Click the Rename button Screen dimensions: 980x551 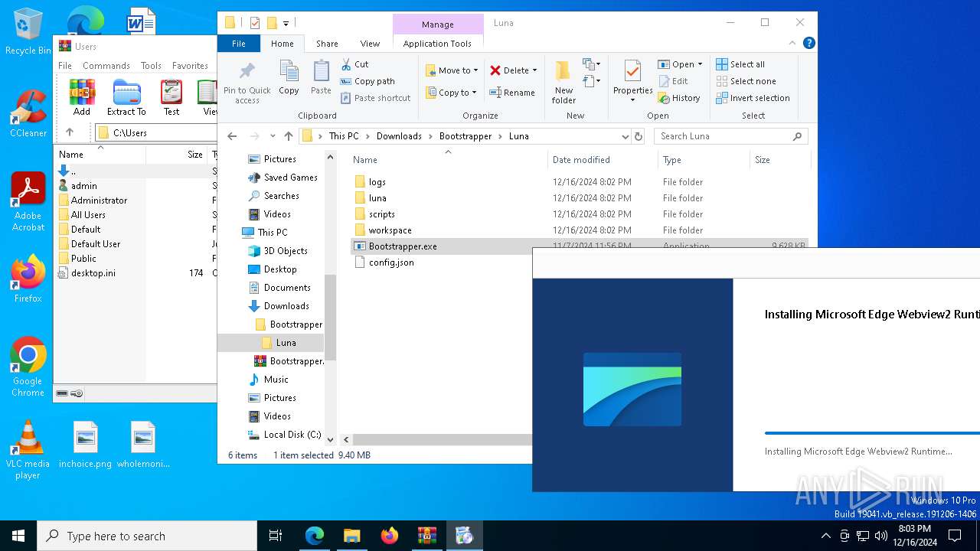click(x=513, y=93)
